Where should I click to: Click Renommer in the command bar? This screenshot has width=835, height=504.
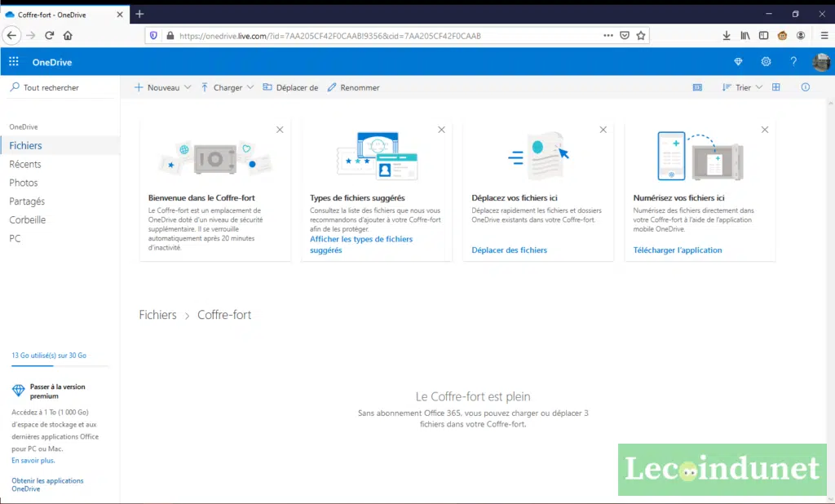(x=354, y=87)
